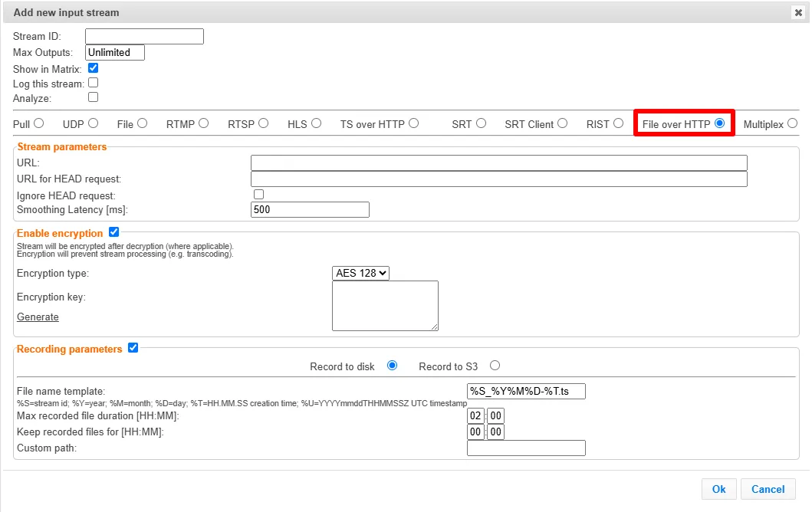Click the Cancel button
The image size is (812, 512).
(x=768, y=489)
